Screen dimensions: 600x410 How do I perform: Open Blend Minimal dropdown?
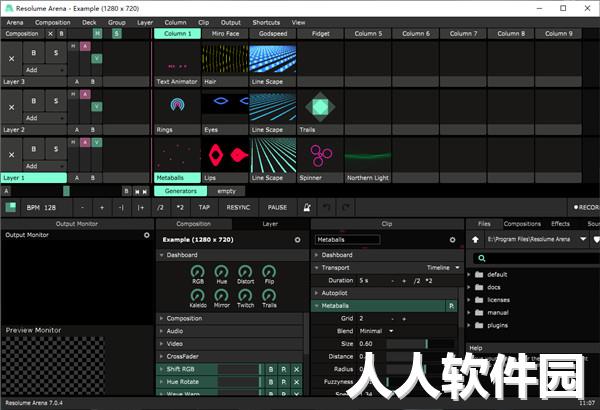(377, 331)
